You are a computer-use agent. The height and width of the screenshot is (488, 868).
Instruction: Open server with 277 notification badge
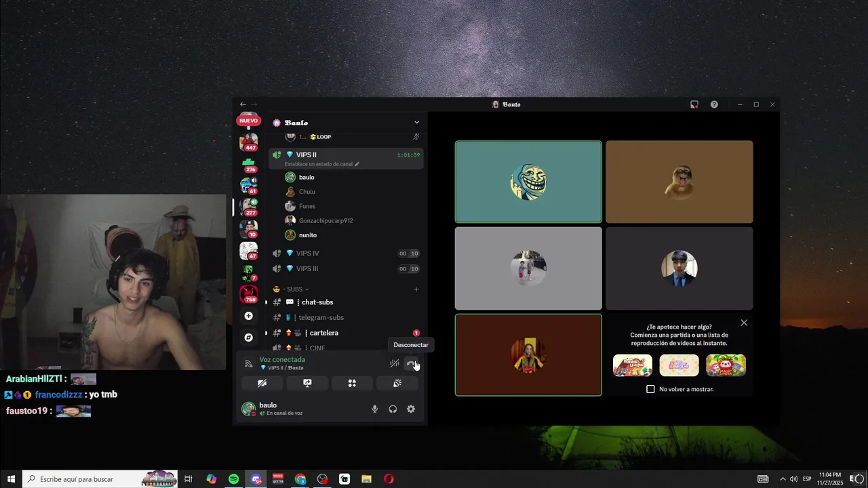point(249,207)
